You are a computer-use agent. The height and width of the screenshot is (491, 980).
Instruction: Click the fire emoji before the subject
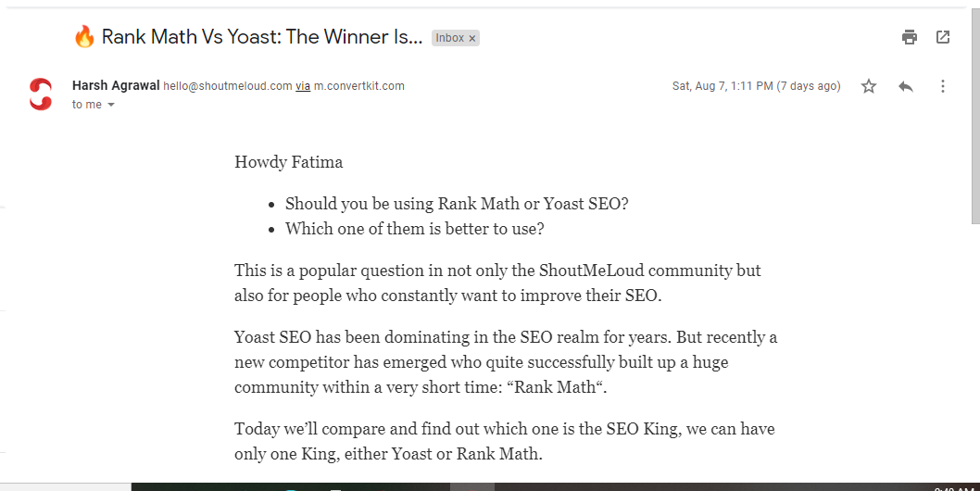pyautogui.click(x=84, y=37)
